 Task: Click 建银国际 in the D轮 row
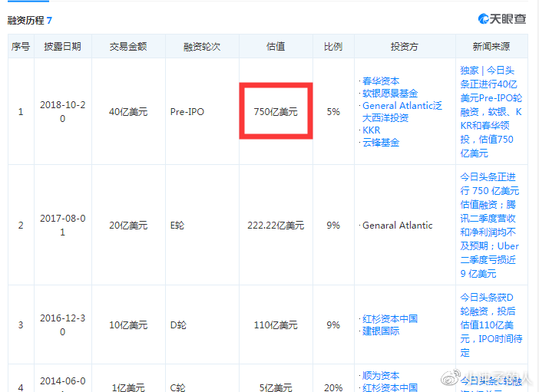pos(381,331)
